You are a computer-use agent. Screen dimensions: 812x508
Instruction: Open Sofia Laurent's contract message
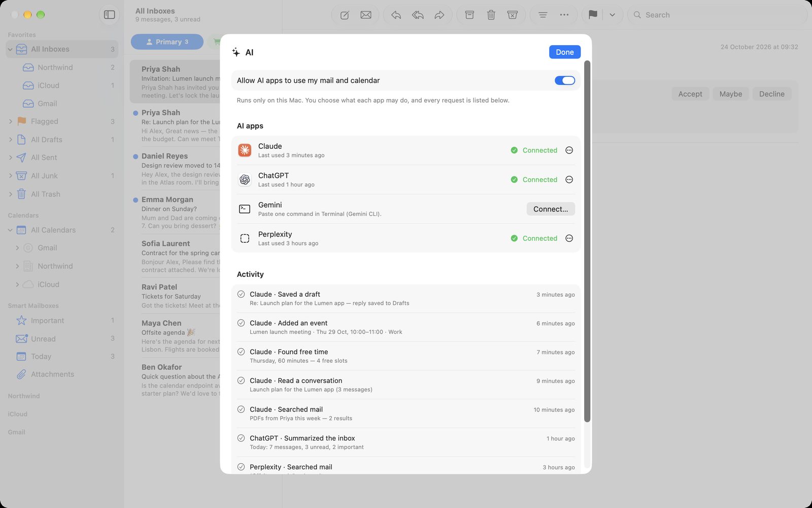[x=175, y=257]
